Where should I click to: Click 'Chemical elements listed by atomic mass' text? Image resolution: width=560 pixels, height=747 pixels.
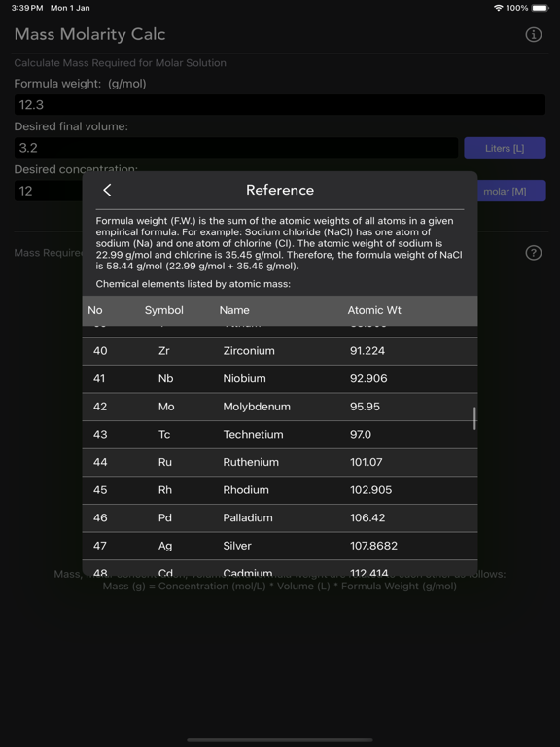[x=192, y=284]
